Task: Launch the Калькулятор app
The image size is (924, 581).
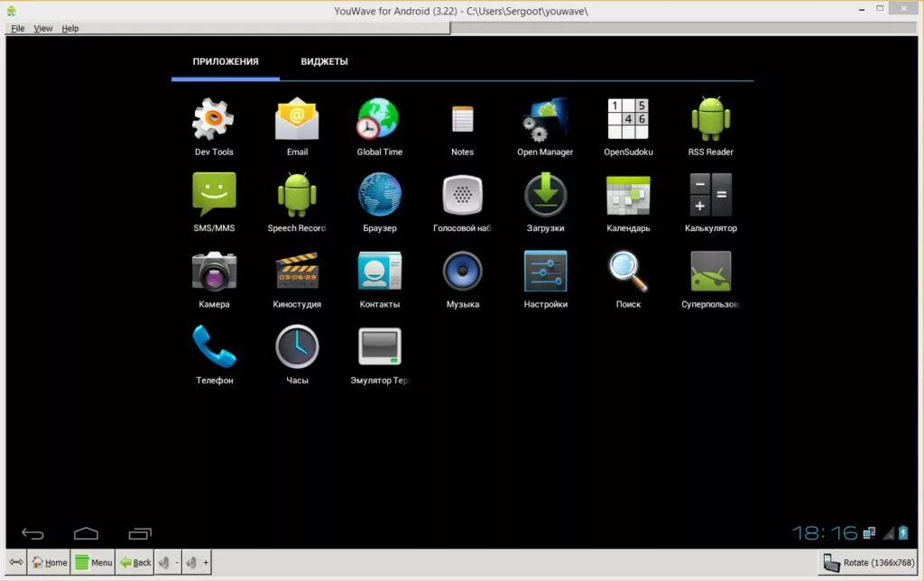Action: point(711,195)
